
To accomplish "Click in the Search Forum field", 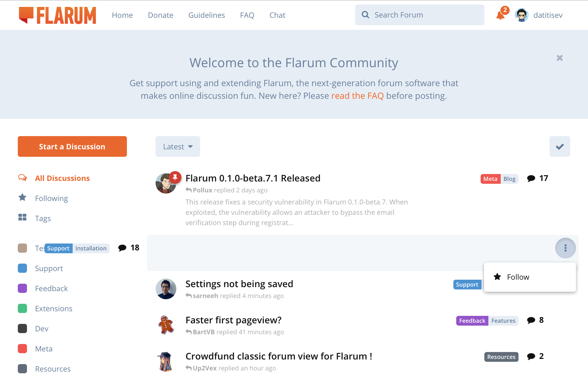I will pos(419,15).
